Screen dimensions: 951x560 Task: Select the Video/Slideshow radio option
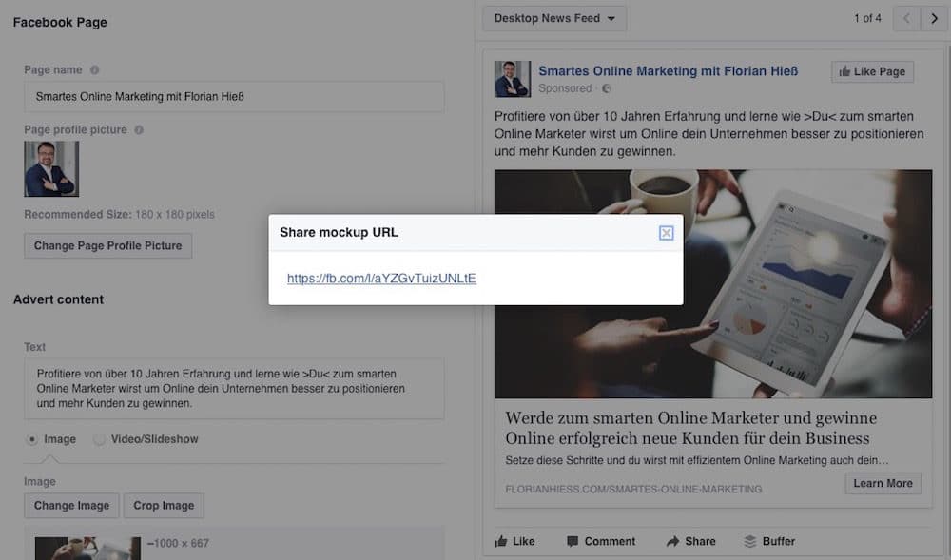pyautogui.click(x=99, y=439)
